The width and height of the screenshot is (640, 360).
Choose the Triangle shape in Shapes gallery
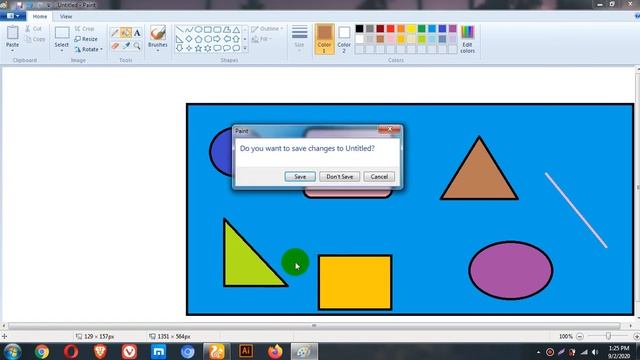pyautogui.click(x=236, y=30)
